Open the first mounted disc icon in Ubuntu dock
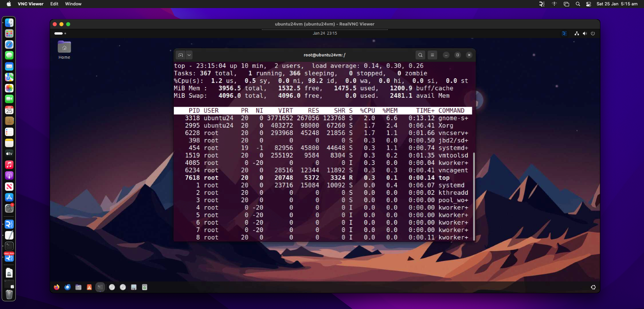644x309 pixels. (112, 287)
